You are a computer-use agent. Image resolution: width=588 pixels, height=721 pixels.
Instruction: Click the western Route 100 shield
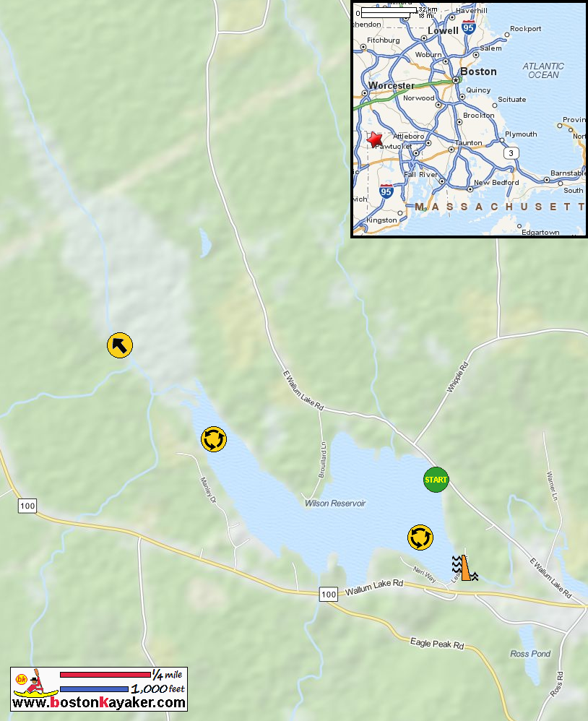click(x=27, y=506)
